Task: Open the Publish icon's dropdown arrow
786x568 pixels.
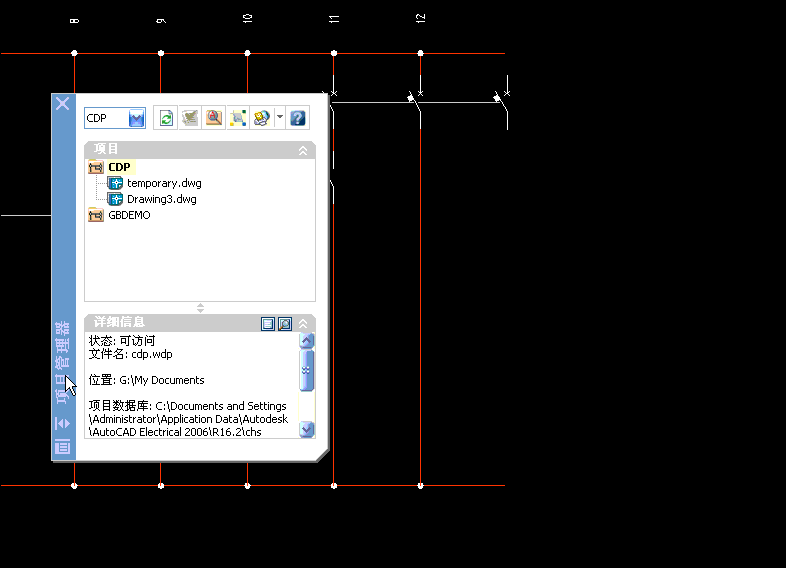Action: pyautogui.click(x=280, y=118)
